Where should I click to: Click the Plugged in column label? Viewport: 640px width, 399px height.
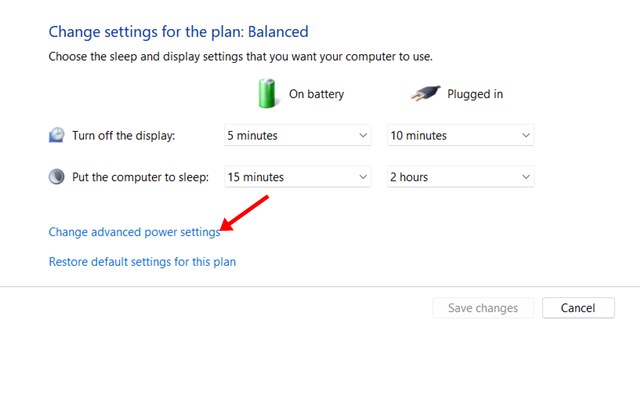tap(475, 94)
